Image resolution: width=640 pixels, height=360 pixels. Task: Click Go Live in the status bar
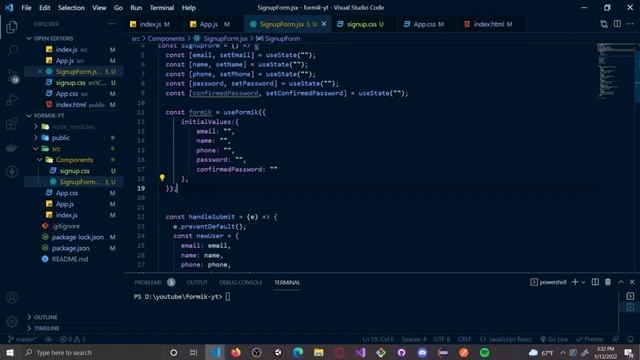tap(554, 339)
